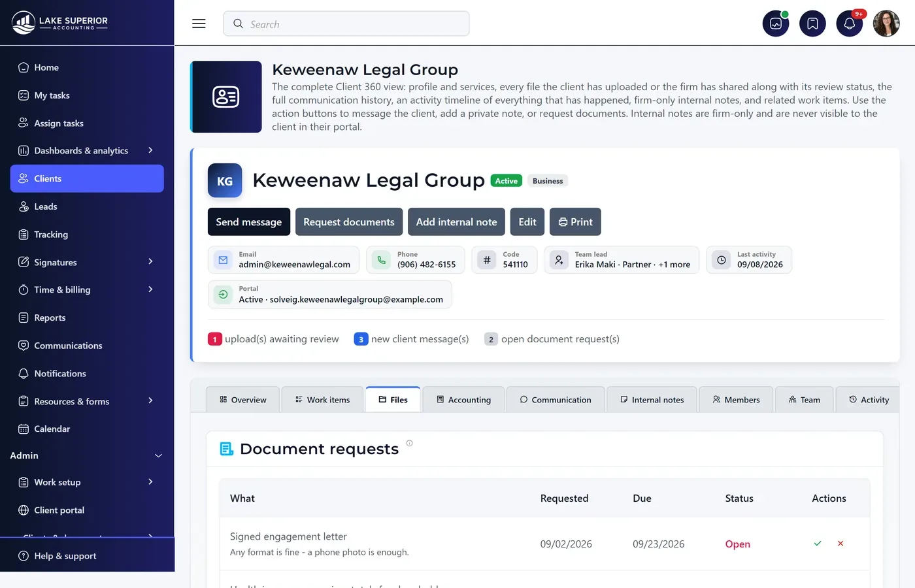Click the uploads awaiting review indicator
This screenshot has height=588, width=915.
[273, 339]
